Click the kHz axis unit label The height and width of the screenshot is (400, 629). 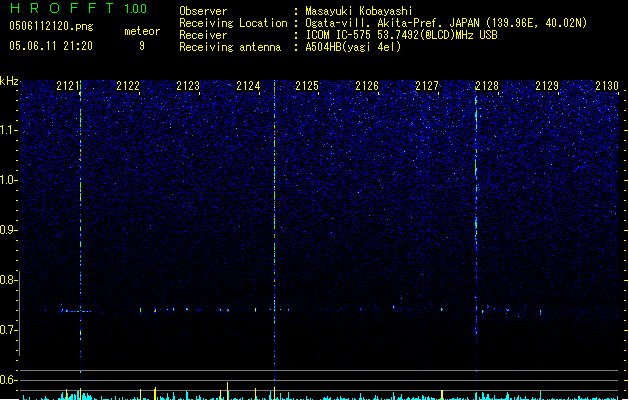9,81
